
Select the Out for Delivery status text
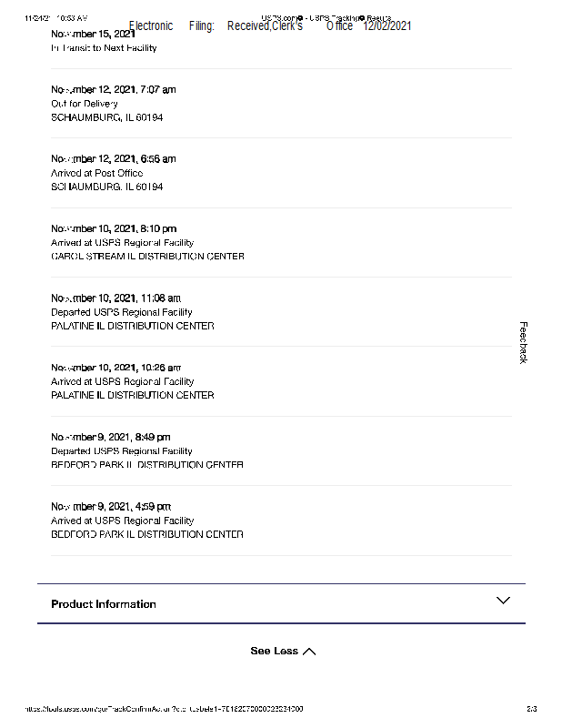pos(85,104)
